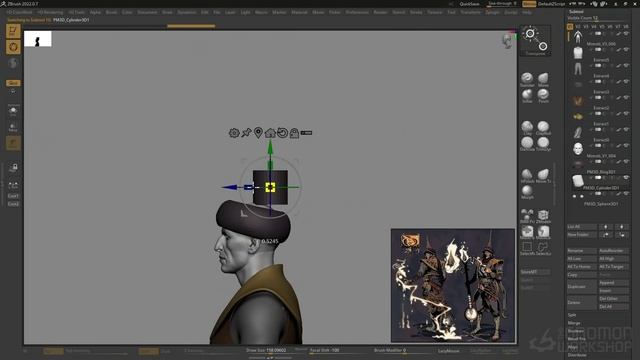Click the gizmo reset orientation arrow icon

click(x=282, y=133)
